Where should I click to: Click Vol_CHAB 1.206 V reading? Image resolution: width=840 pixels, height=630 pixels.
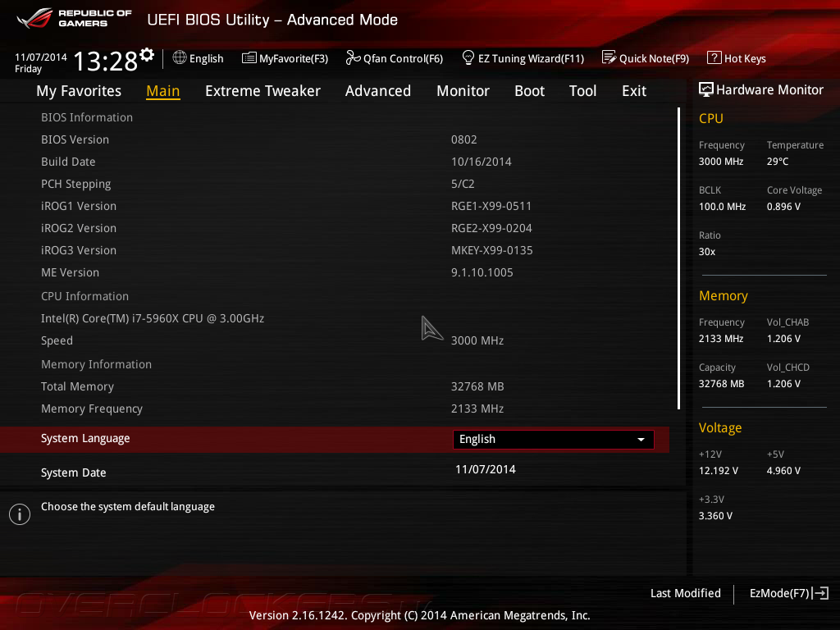(783, 339)
